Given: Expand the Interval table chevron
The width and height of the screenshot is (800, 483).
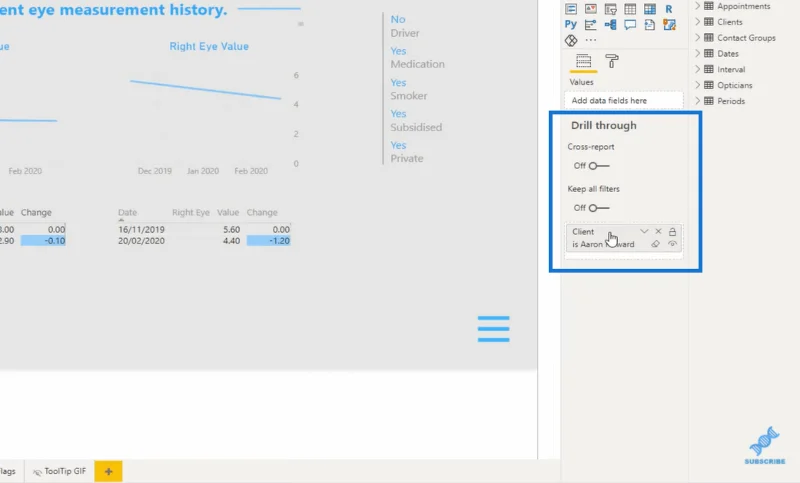Looking at the screenshot, I should coord(697,69).
